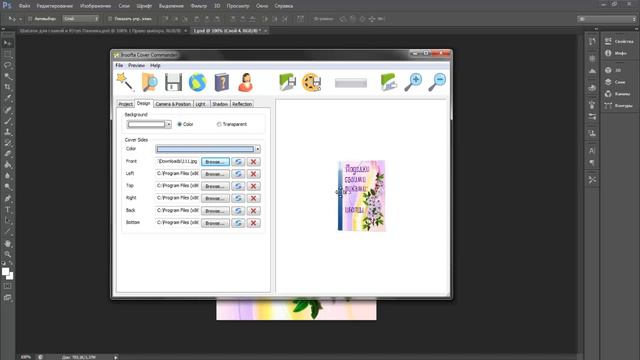
Task: Save animation with the film reel icon
Action: pos(311,82)
